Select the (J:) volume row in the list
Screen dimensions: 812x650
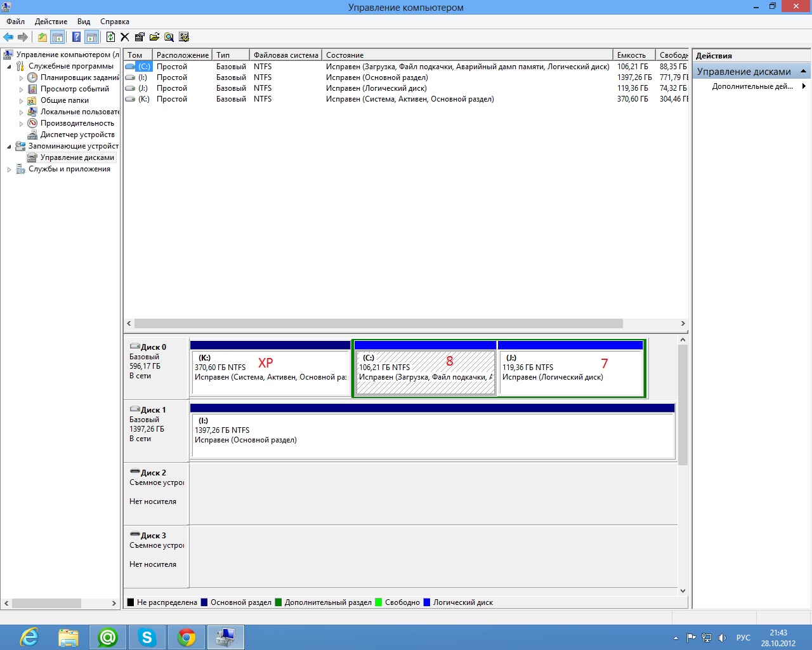pyautogui.click(x=406, y=88)
